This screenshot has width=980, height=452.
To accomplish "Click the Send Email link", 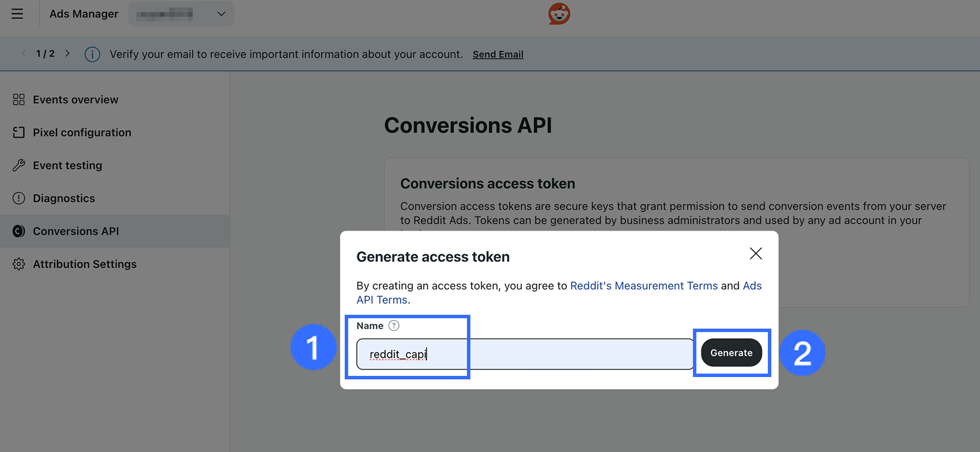I will coord(498,54).
